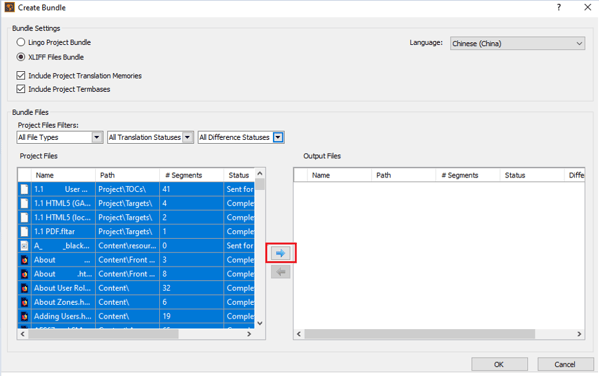Toggle Include Project Termbases checkbox
Viewport: 600px width, 376px height.
[21, 89]
